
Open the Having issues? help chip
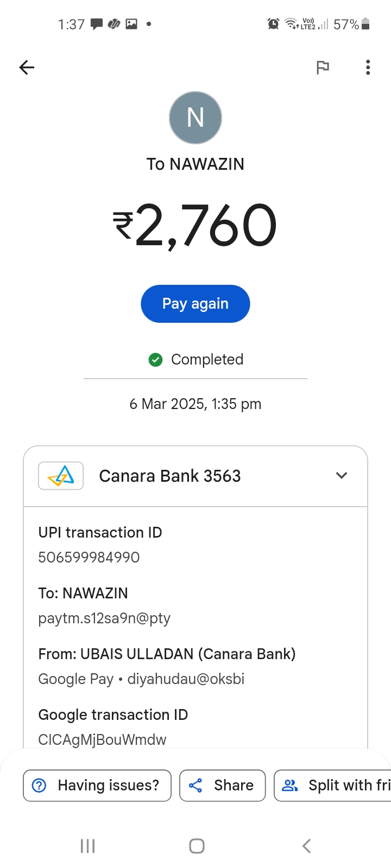click(x=97, y=785)
